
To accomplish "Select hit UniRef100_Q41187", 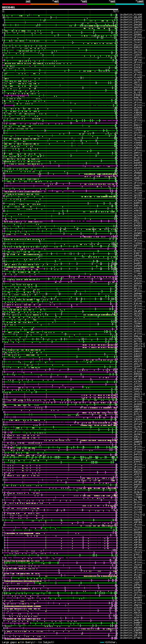I will 131,45.
